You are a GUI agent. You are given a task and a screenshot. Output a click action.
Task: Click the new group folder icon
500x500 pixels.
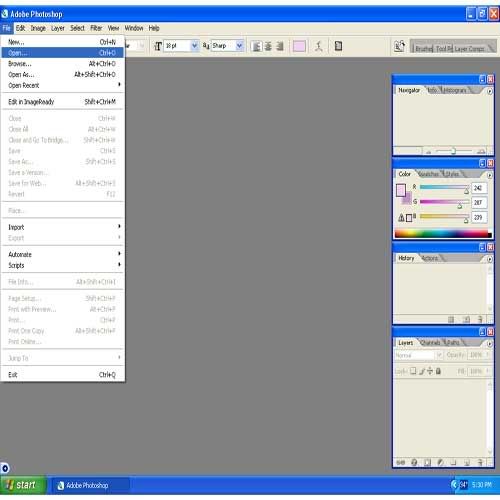[x=453, y=462]
